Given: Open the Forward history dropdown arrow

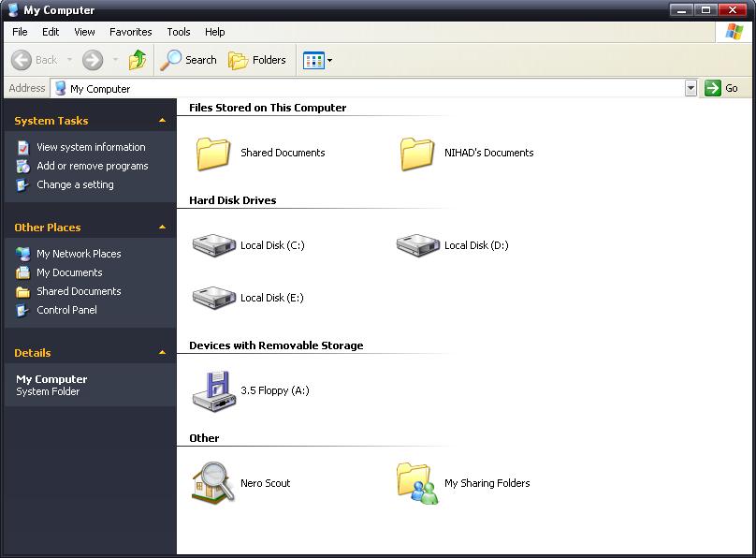Looking at the screenshot, I should [115, 60].
